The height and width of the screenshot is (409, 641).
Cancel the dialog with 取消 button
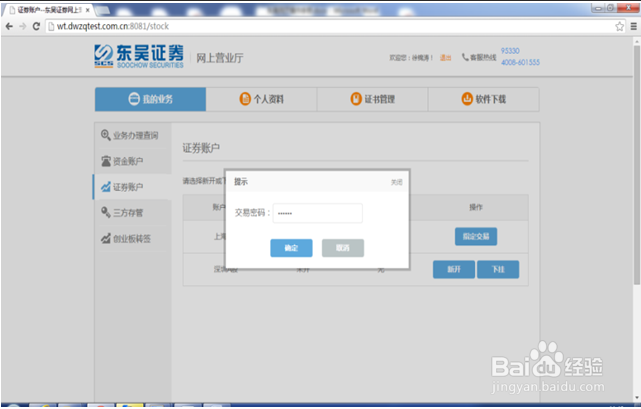pyautogui.click(x=343, y=248)
